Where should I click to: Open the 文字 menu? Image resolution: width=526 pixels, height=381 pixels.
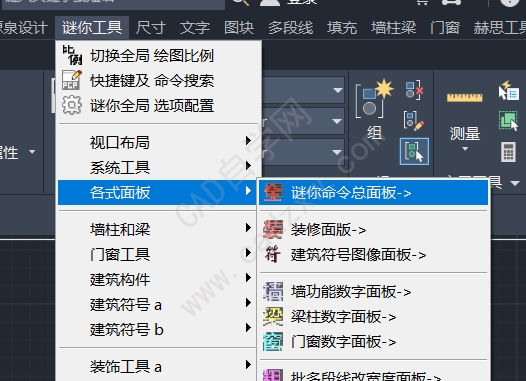pos(195,28)
